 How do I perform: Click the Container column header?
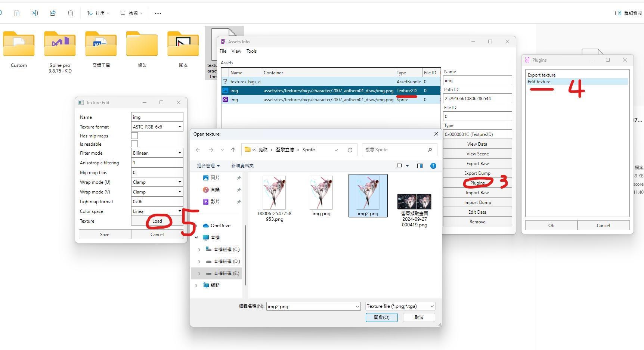point(328,73)
